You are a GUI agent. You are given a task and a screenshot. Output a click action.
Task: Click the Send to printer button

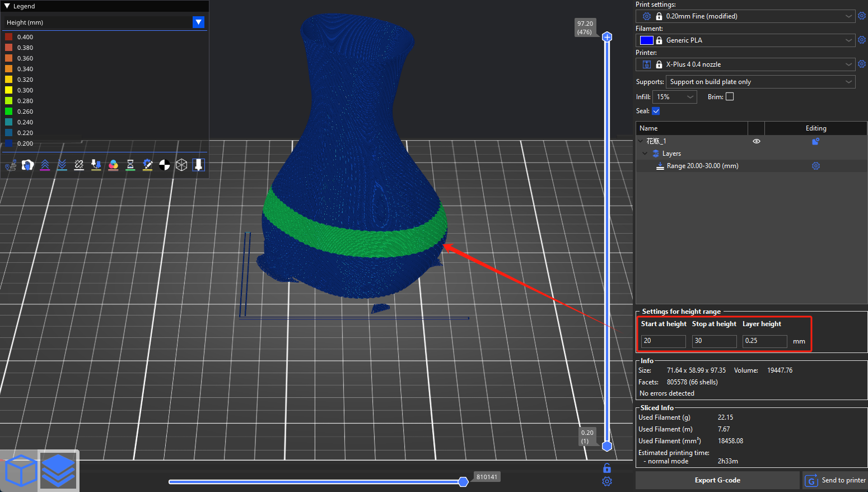click(836, 480)
